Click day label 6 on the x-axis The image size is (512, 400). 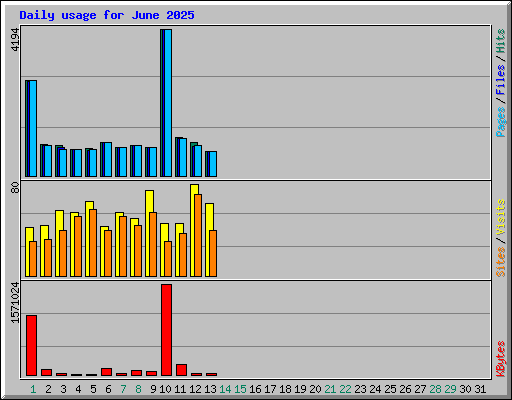pos(108,389)
